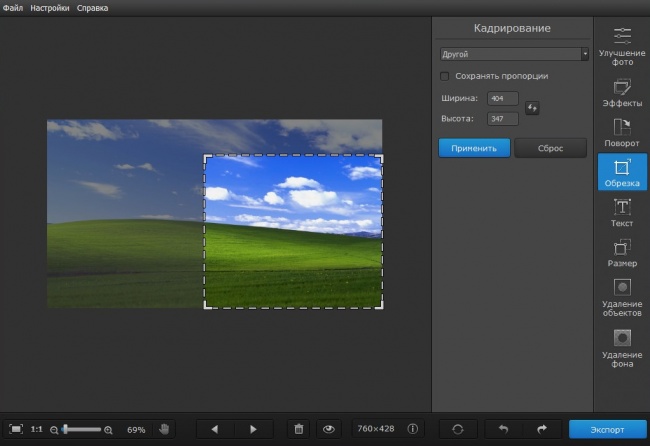Viewport: 650px width, 446px height.
Task: Click the Ширина width field
Action: [x=502, y=98]
